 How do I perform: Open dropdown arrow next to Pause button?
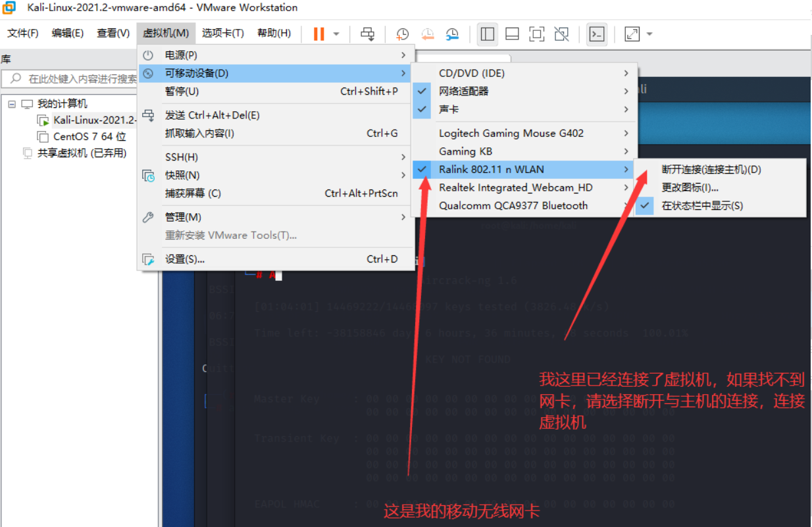[336, 34]
